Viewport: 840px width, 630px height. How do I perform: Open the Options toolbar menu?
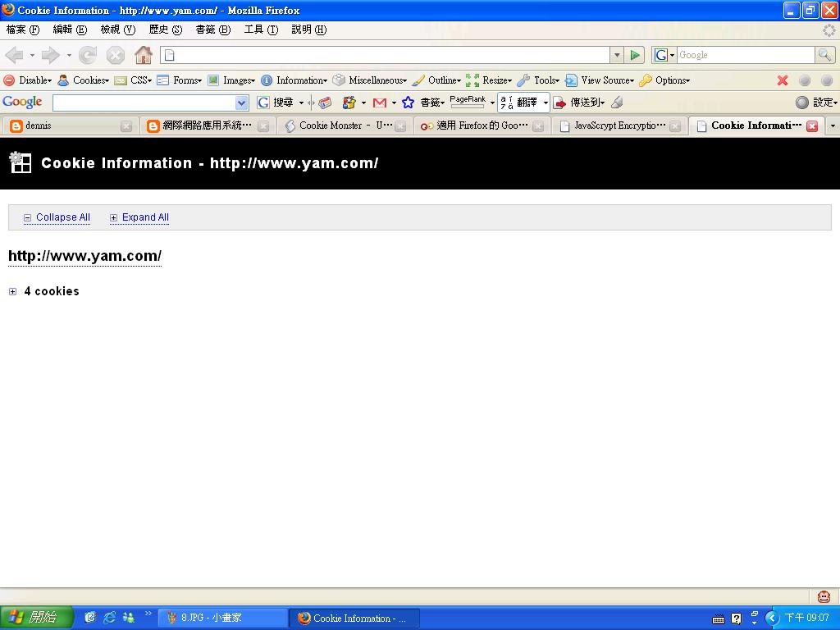point(664,80)
